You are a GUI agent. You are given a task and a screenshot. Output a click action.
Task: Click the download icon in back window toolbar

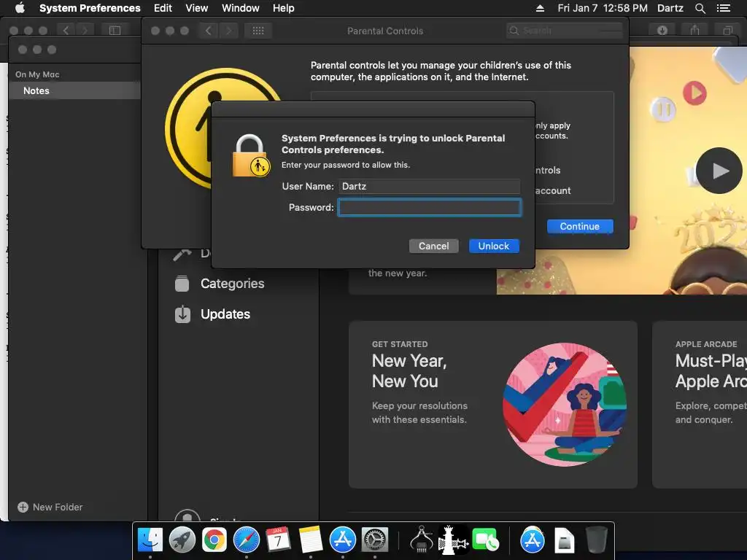662,31
